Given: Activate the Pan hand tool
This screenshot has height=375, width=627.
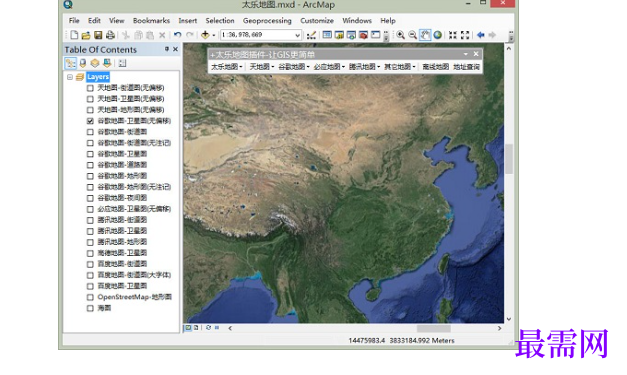Looking at the screenshot, I should pos(425,35).
